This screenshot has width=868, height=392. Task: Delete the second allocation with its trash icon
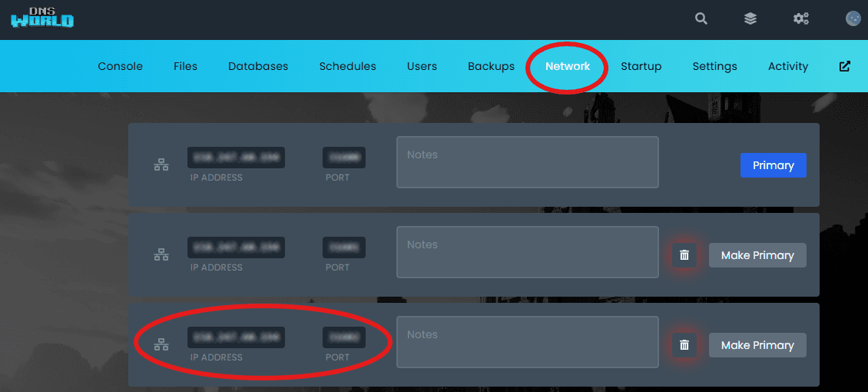tap(684, 255)
